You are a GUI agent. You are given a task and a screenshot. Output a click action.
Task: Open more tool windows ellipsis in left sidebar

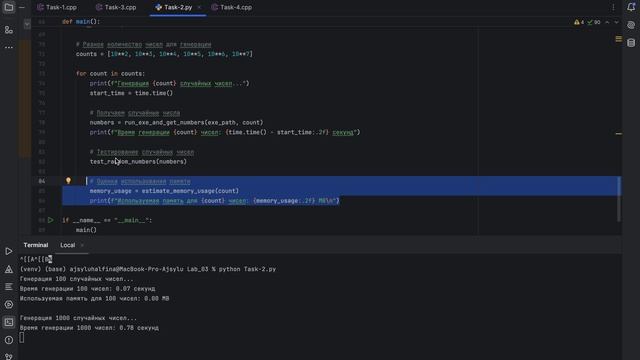coord(9,47)
